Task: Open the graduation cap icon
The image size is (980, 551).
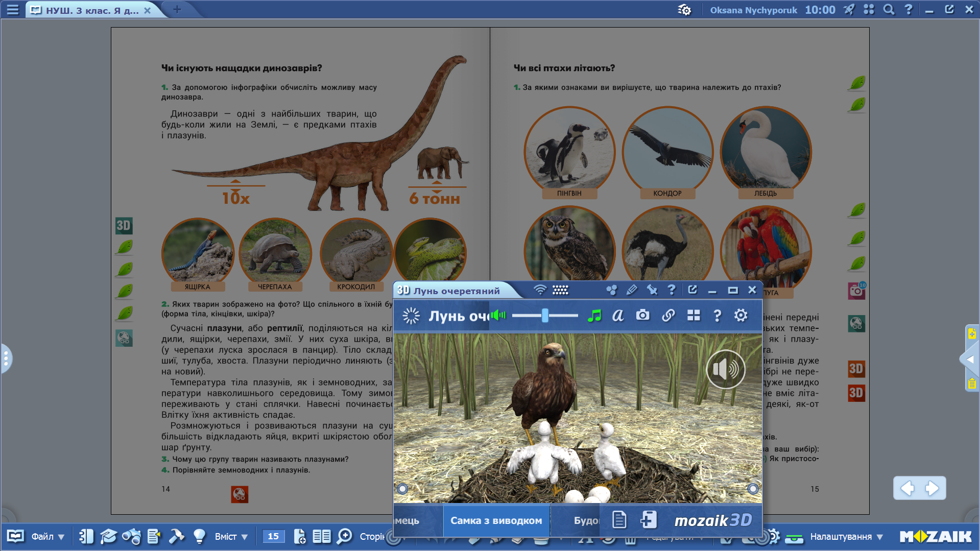Action: click(108, 536)
